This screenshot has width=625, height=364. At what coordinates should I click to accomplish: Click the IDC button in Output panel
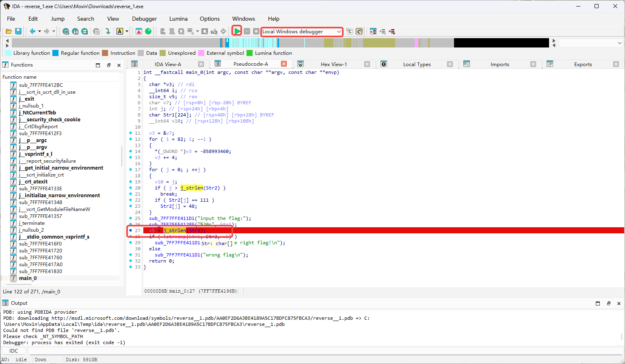(x=14, y=351)
